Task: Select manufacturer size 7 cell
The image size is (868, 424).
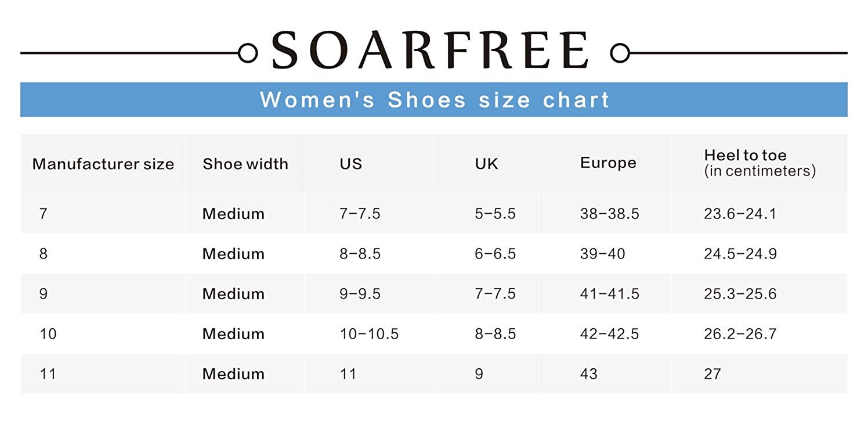Action: [43, 214]
